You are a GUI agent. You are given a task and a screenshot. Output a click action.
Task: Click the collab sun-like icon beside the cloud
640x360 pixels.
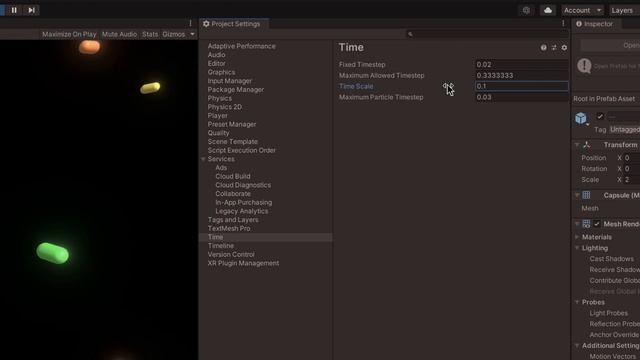(x=526, y=10)
